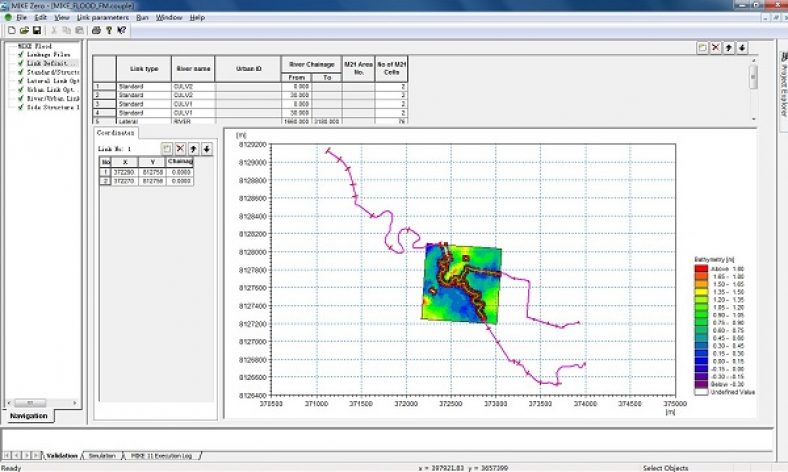Click the Open file toolbar icon
The height and width of the screenshot is (472, 788).
pos(22,30)
